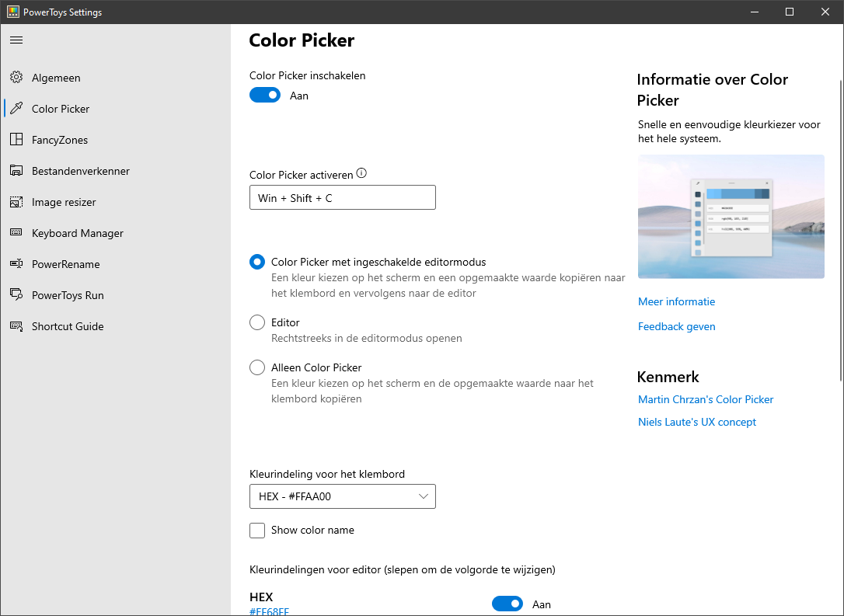Select Color Picker met ingeschakelde editormodus option
This screenshot has width=844, height=616.
click(x=257, y=262)
